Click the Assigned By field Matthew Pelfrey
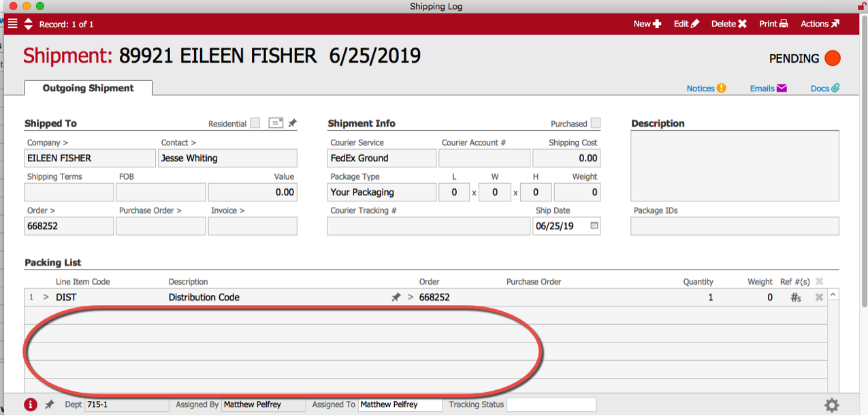 [x=264, y=404]
